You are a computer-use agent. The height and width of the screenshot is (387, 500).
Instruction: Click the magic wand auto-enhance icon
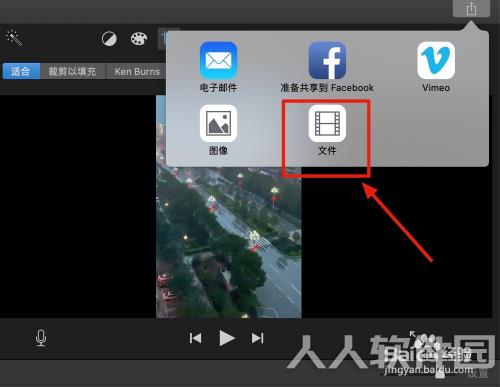(x=14, y=38)
